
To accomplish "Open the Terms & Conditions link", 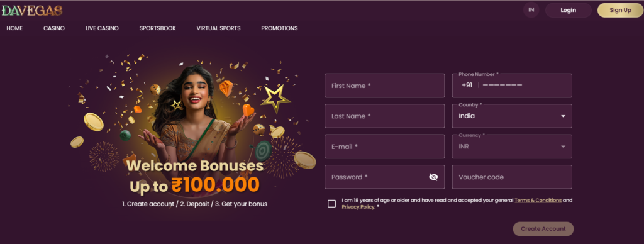I will point(538,201).
